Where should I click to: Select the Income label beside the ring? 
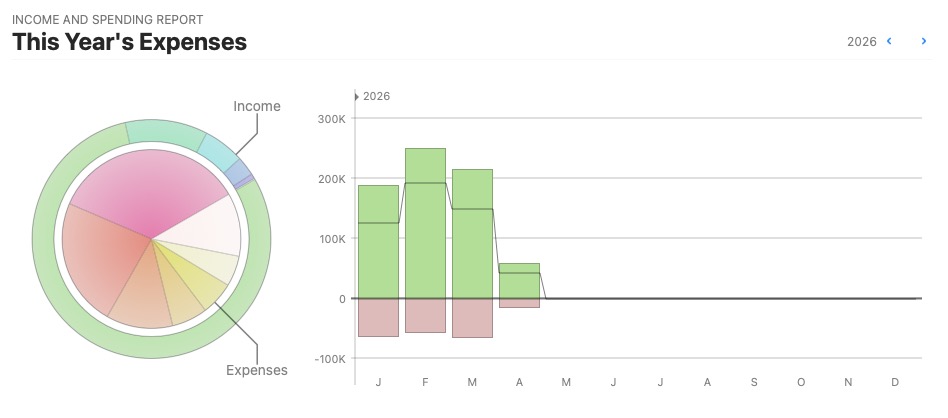click(257, 106)
